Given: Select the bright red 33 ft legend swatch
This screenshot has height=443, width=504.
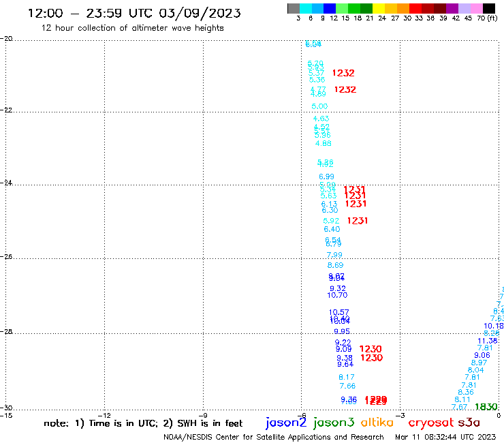Looking at the screenshot, I should (x=415, y=9).
